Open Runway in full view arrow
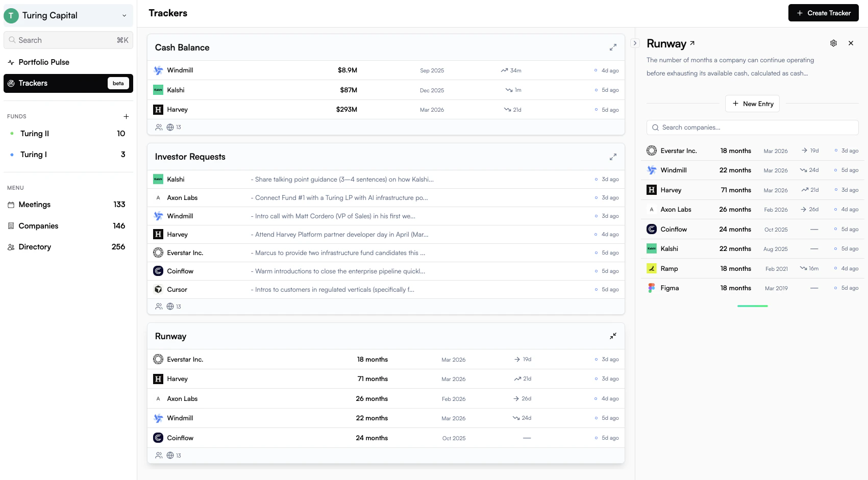 pos(692,43)
